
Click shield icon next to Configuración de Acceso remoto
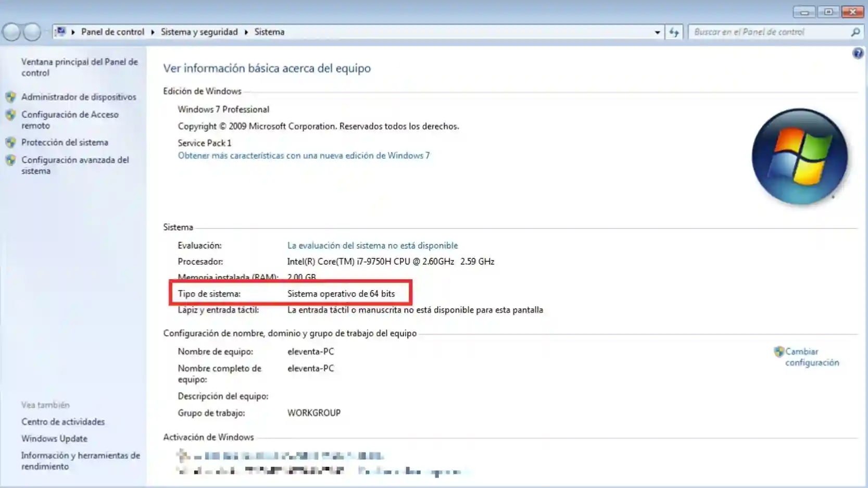tap(10, 115)
